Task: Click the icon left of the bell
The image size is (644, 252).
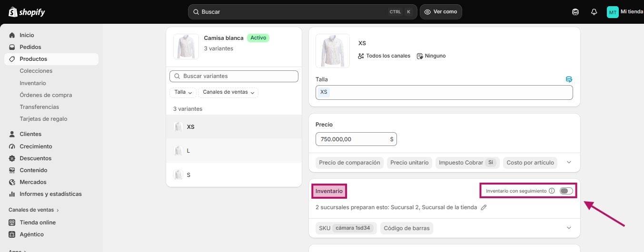Action: tap(575, 12)
